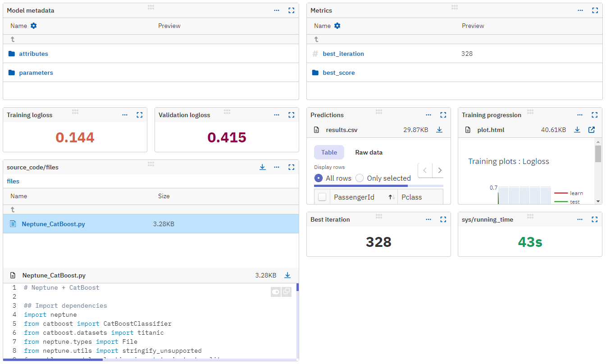Click the files breadcrumb in source_code panel
The width and height of the screenshot is (606, 364).
[13, 181]
